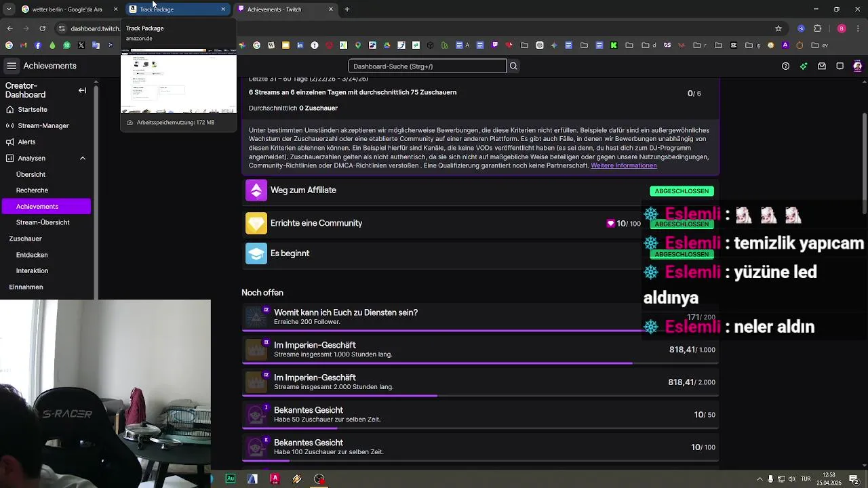
Task: Open Einnahmen in the sidebar
Action: (26, 287)
